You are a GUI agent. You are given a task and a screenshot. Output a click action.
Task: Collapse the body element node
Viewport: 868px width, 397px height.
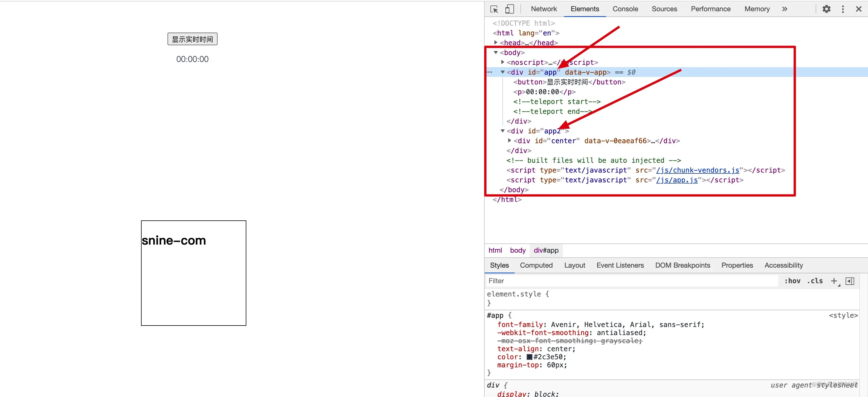496,52
